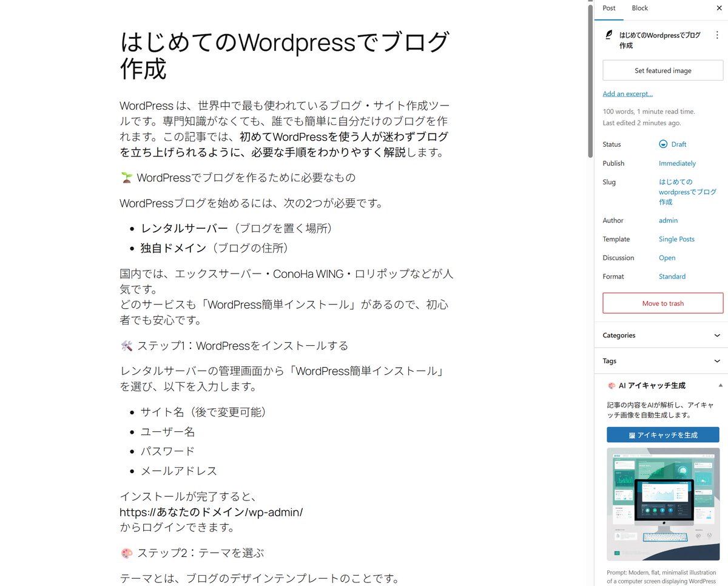728x586 pixels.
Task: Edit the slug はじめてのwordpressでブログ作成
Action: (687, 192)
